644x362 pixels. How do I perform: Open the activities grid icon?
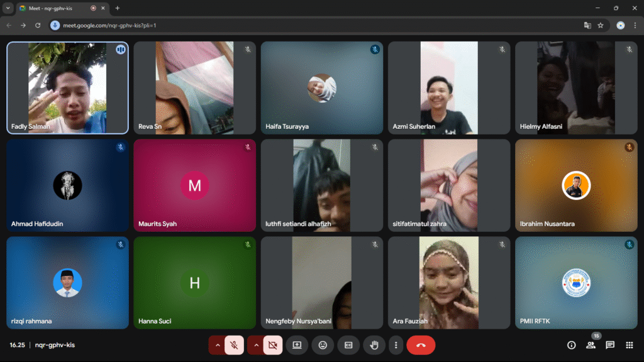point(629,345)
